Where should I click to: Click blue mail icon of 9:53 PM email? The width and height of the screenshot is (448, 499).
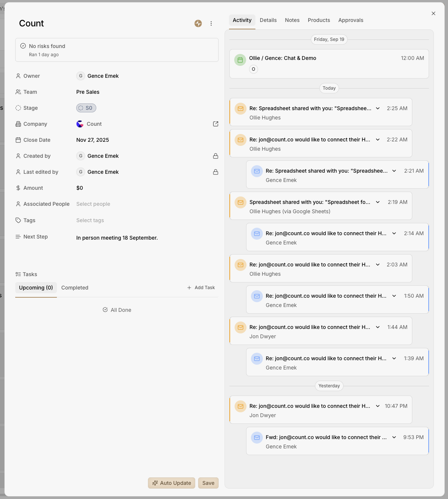pyautogui.click(x=257, y=438)
